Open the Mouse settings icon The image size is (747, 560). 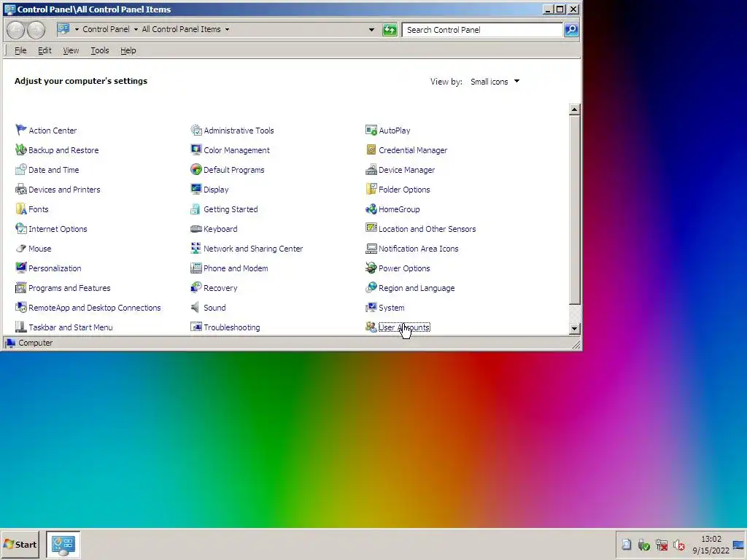click(21, 249)
